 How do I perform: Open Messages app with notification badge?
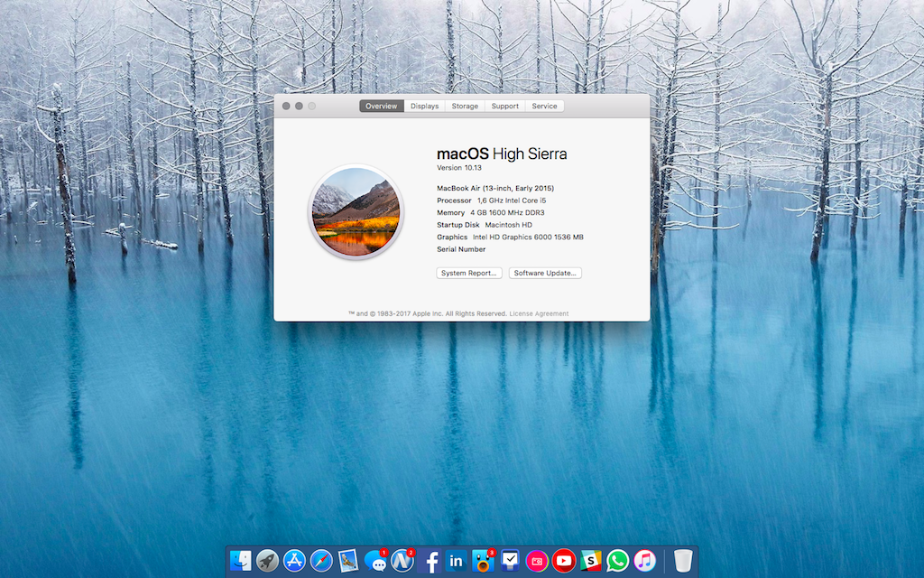[x=375, y=561]
